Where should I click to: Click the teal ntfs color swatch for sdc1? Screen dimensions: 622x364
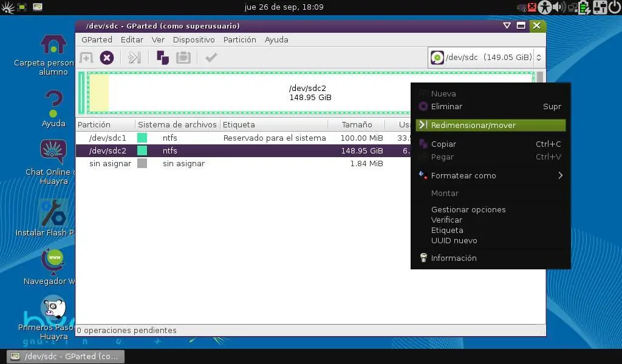click(x=142, y=138)
